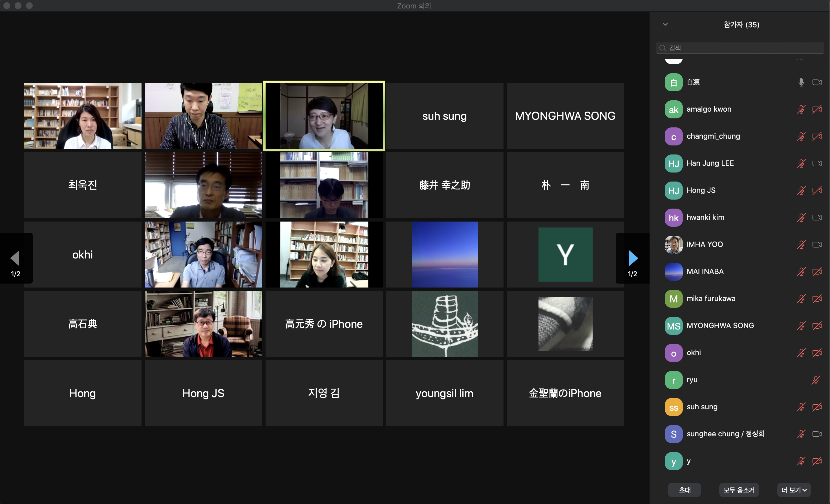The image size is (830, 504).
Task: Click camera-off icon for changmi_chung
Action: click(817, 136)
